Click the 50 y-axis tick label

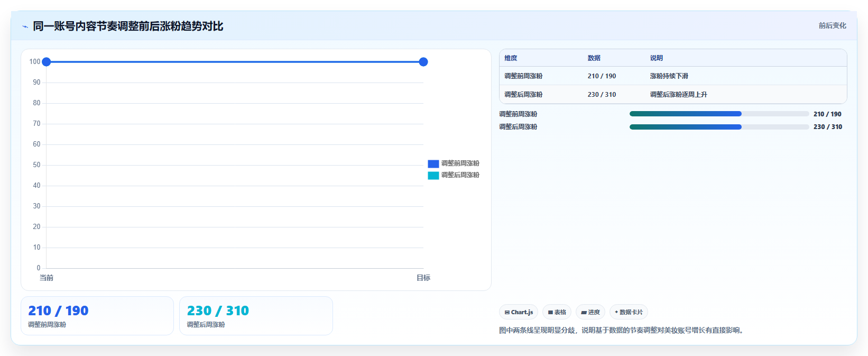pos(36,165)
